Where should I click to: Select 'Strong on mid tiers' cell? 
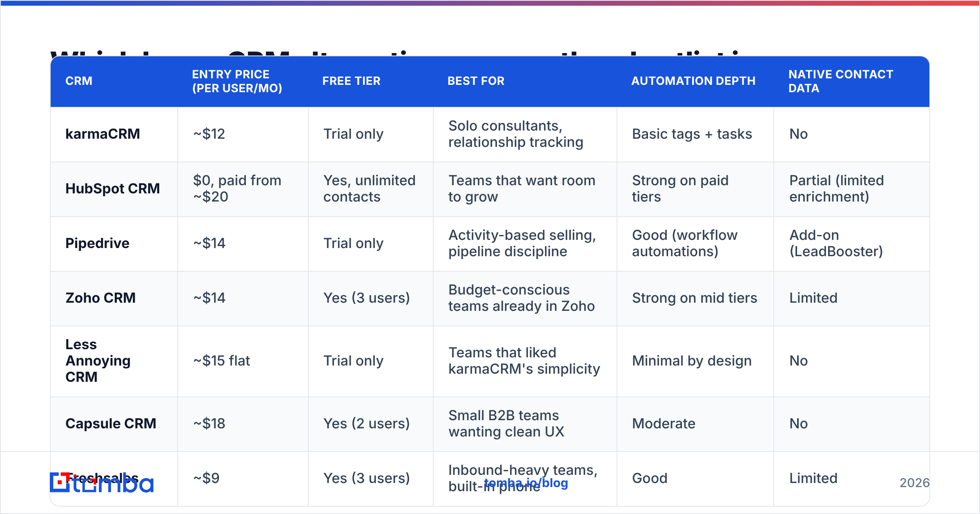(x=695, y=298)
